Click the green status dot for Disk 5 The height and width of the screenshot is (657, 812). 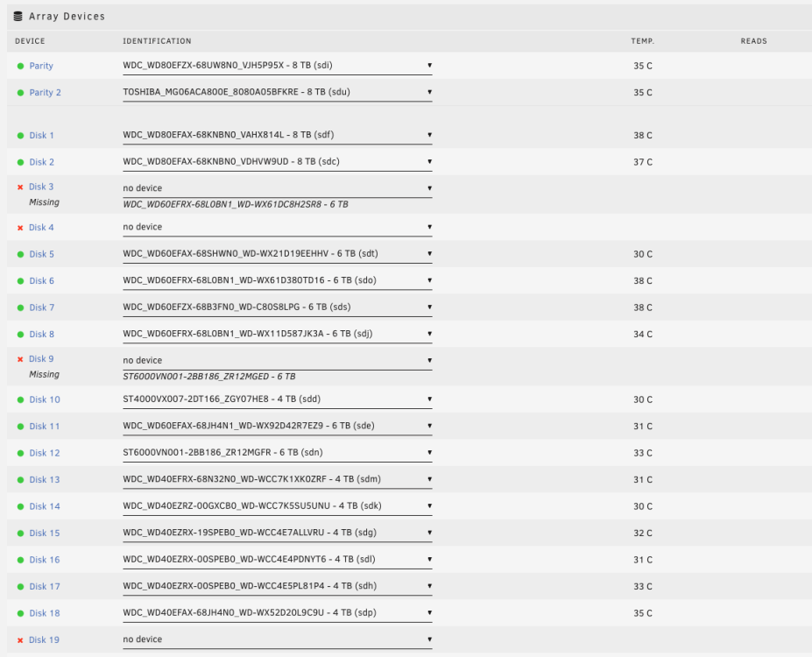pyautogui.click(x=21, y=255)
